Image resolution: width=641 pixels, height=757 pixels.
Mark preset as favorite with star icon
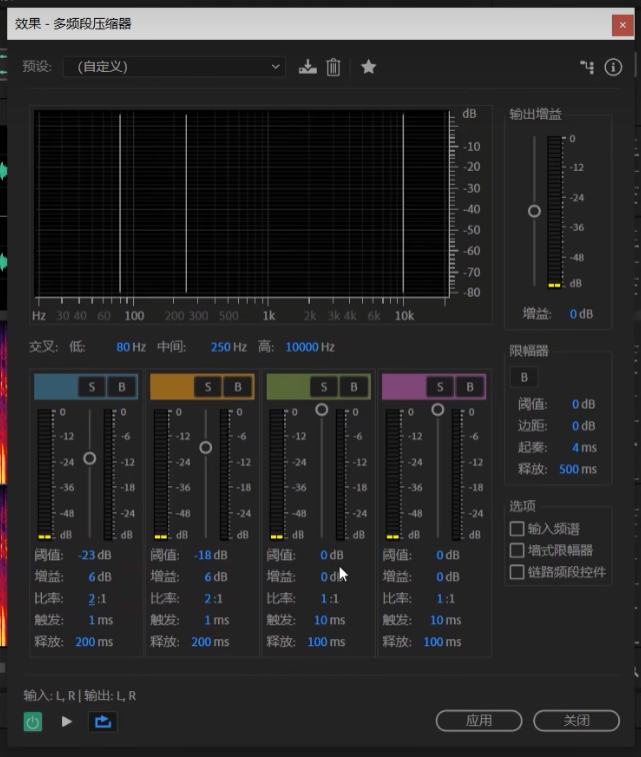coord(368,67)
